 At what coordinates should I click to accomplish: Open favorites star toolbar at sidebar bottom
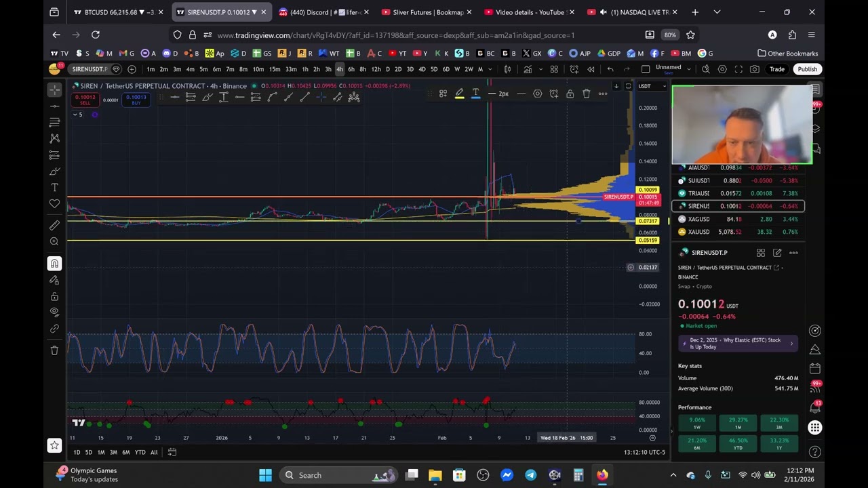54,445
